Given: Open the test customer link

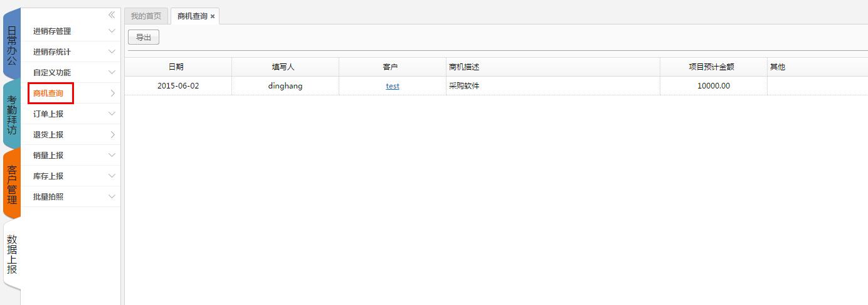Looking at the screenshot, I should point(393,86).
